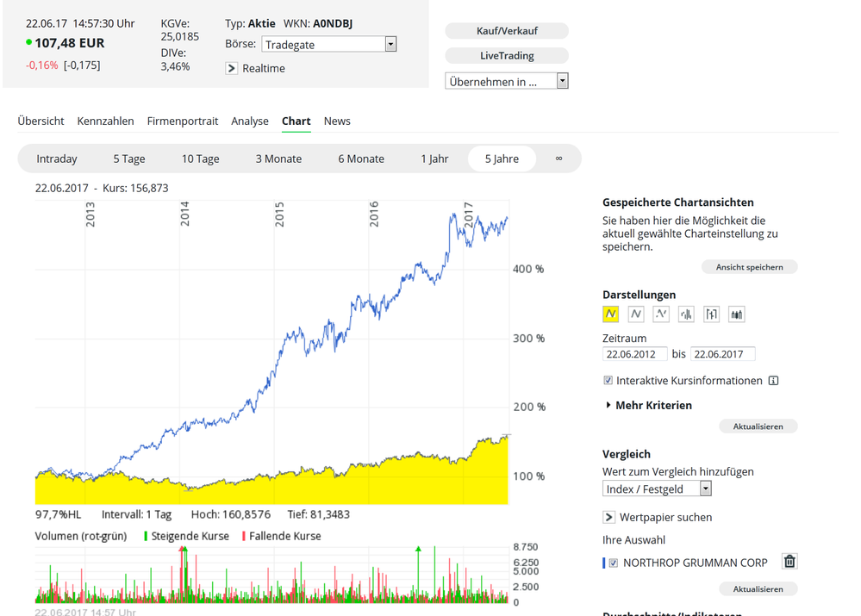
Task: Open the Index / Festgeld comparison dropdown
Action: pyautogui.click(x=705, y=488)
